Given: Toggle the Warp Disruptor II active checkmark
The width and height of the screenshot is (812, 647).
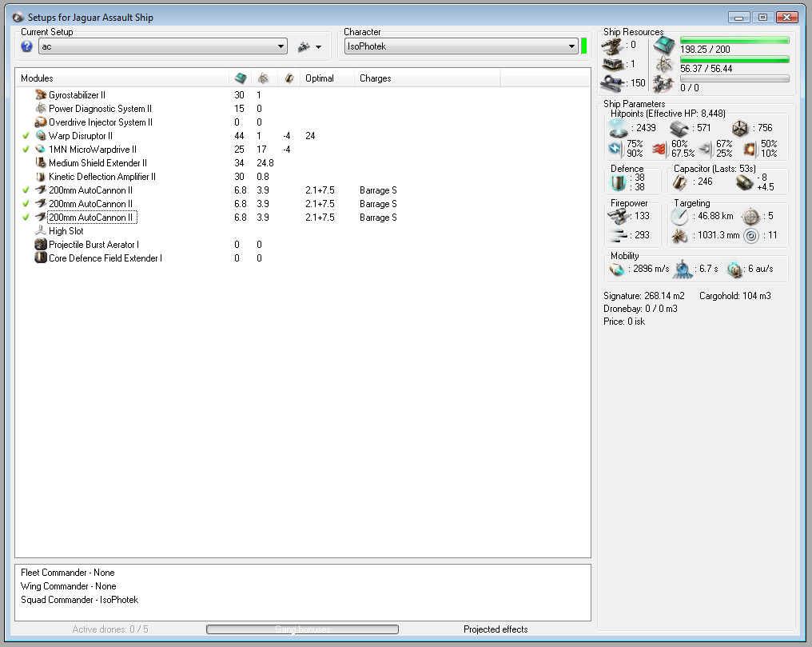Looking at the screenshot, I should [x=26, y=136].
